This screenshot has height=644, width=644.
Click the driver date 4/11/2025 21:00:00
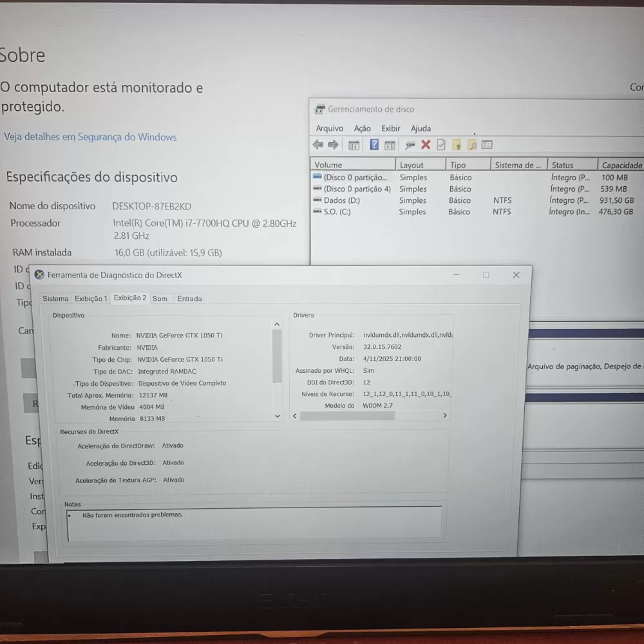[x=392, y=359]
